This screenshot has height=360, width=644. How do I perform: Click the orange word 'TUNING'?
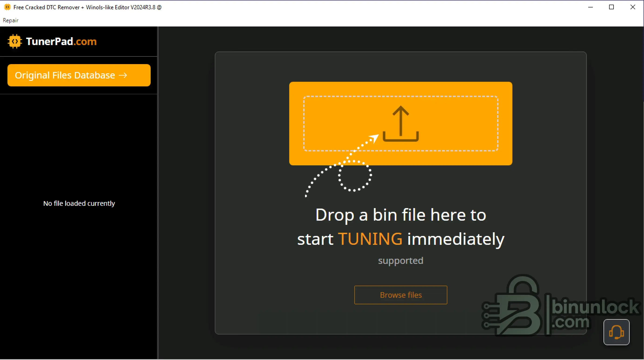[370, 239]
